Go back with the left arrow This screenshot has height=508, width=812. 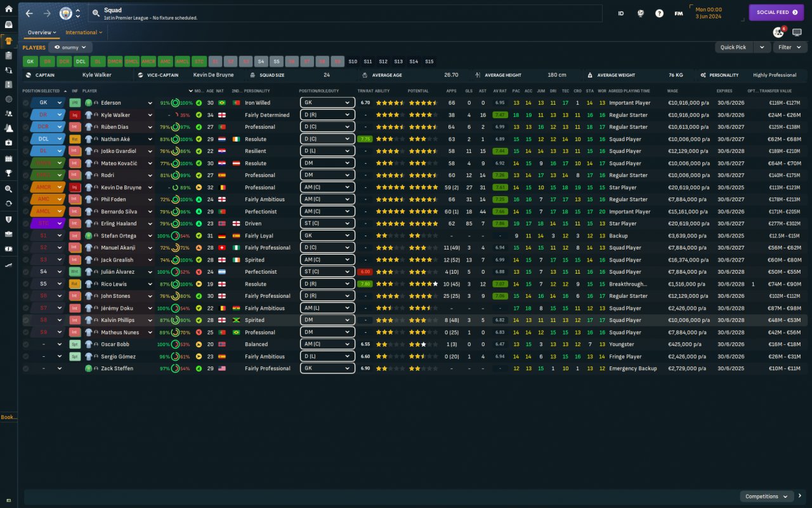tap(29, 13)
